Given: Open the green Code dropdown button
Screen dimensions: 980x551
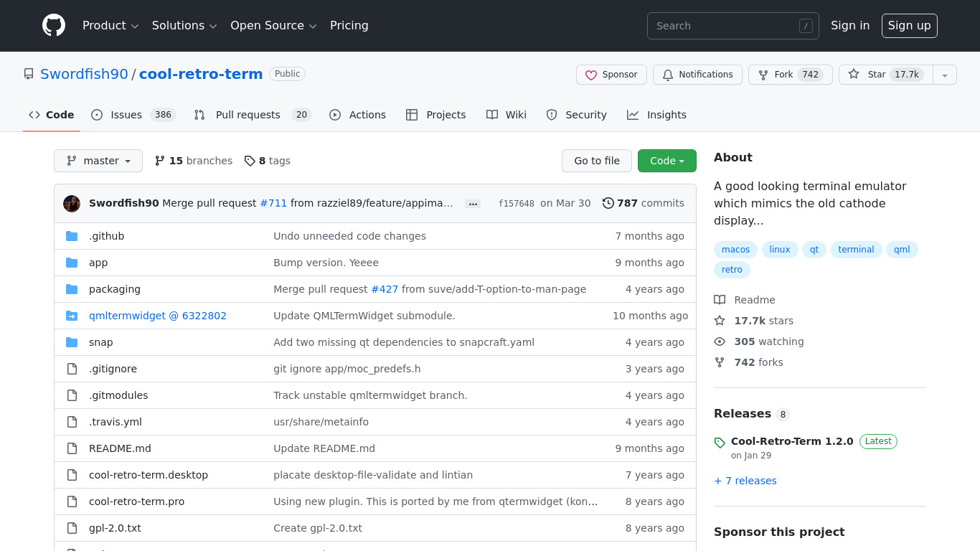Looking at the screenshot, I should (x=667, y=161).
